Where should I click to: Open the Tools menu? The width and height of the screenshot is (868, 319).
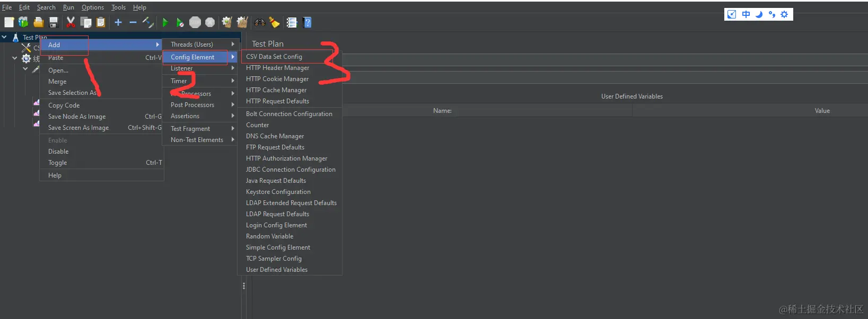119,7
